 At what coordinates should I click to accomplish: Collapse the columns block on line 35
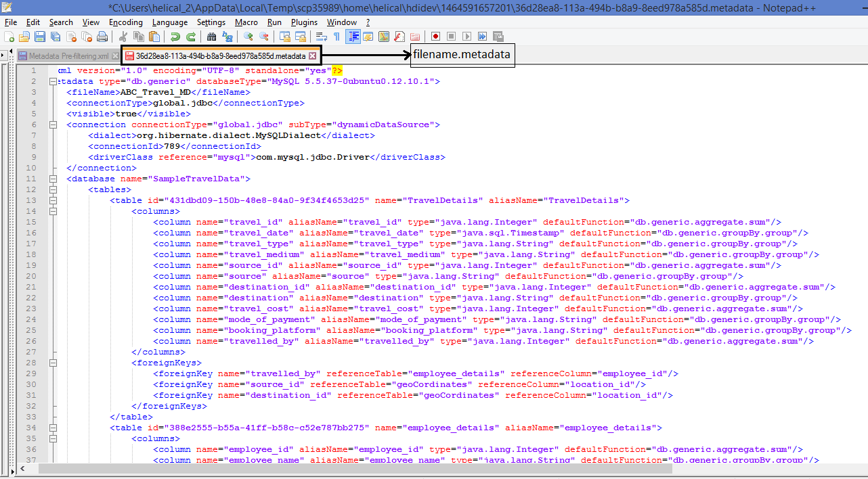52,438
